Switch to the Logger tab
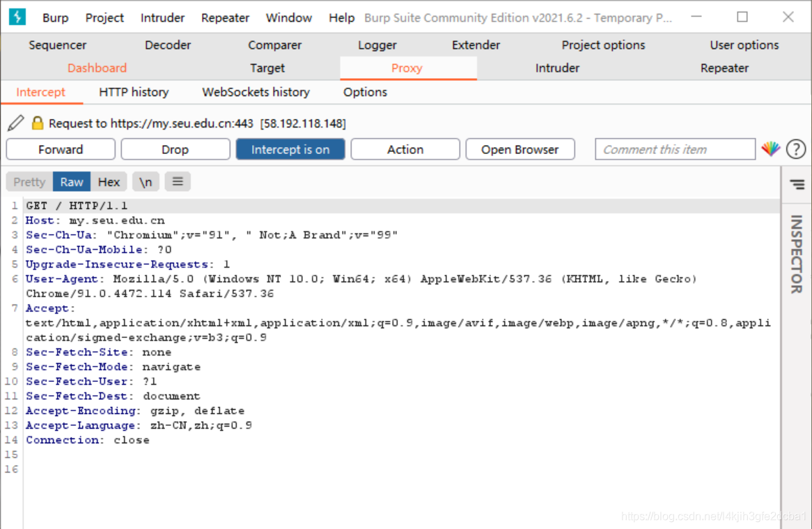812x529 pixels. (377, 45)
